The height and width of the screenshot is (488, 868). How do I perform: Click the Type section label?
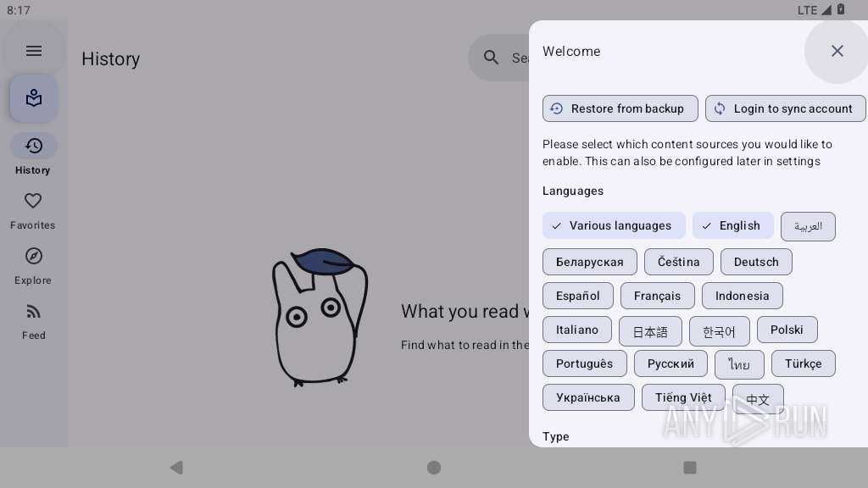click(556, 436)
